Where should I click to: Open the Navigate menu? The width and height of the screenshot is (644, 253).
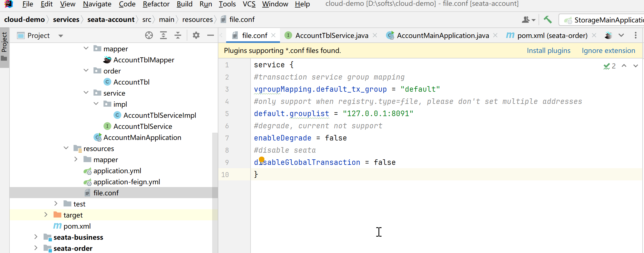pos(97,4)
